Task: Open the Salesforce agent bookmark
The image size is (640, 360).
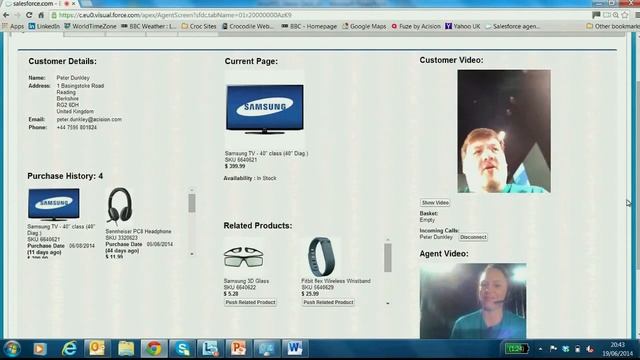Action: pos(512,26)
